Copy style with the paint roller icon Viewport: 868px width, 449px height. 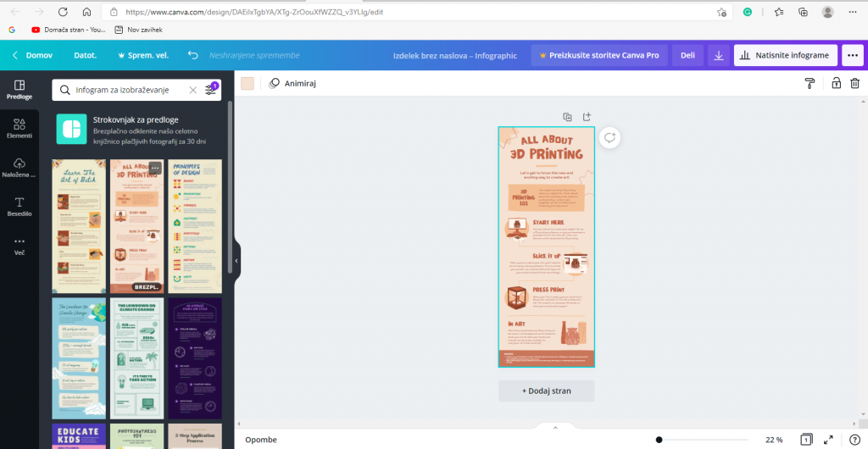click(810, 84)
